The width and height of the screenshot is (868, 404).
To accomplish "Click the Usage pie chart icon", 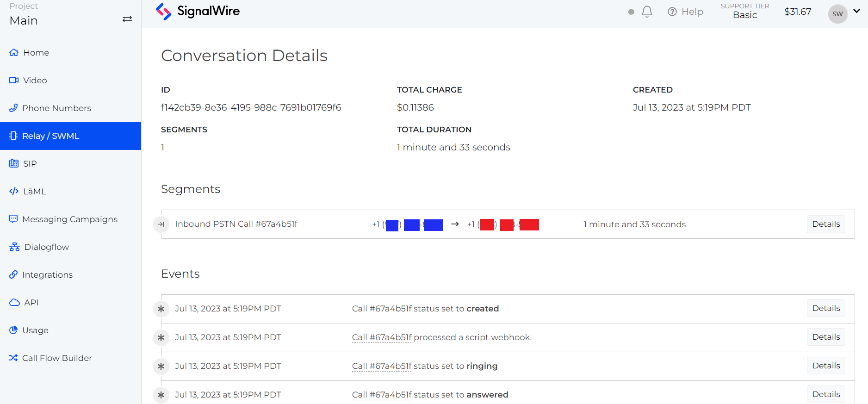I will point(13,330).
